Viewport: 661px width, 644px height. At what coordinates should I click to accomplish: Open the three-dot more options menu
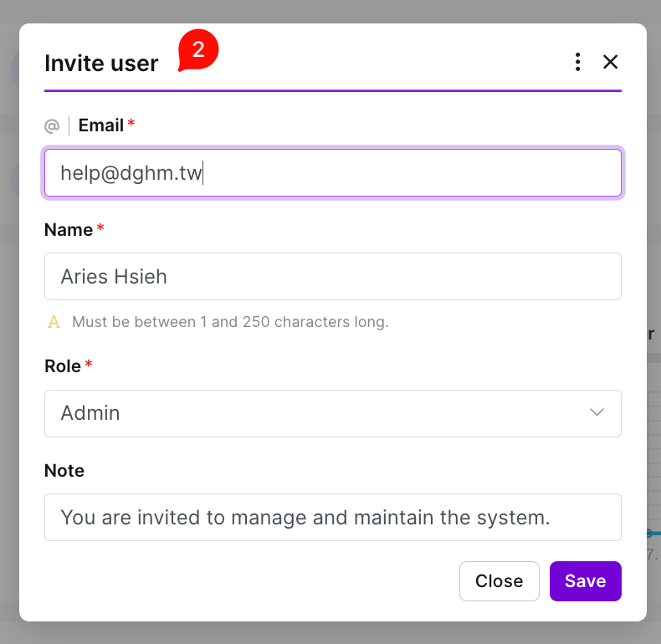pyautogui.click(x=577, y=62)
